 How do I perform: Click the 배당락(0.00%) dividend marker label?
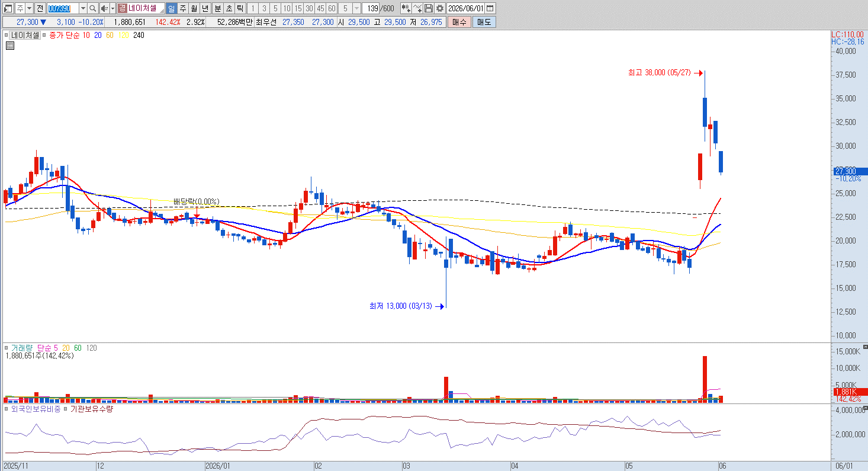click(x=196, y=201)
